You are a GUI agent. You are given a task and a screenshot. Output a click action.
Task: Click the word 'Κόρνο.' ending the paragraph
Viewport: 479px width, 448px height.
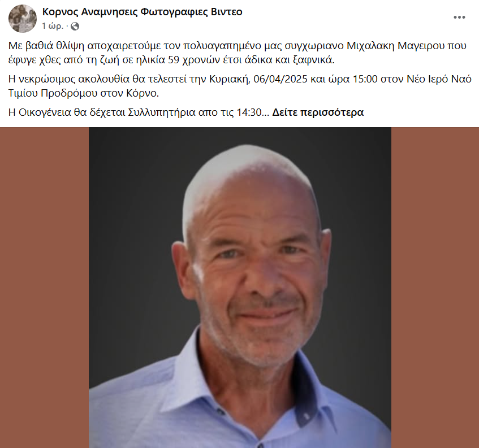click(x=143, y=93)
